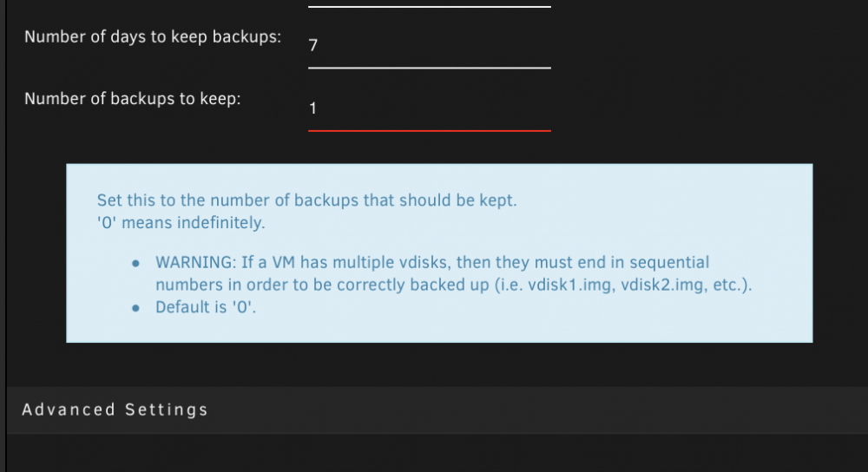Select the WARNING multiple vdisks bullet text
Screen dimensions: 868x472
[x=453, y=273]
